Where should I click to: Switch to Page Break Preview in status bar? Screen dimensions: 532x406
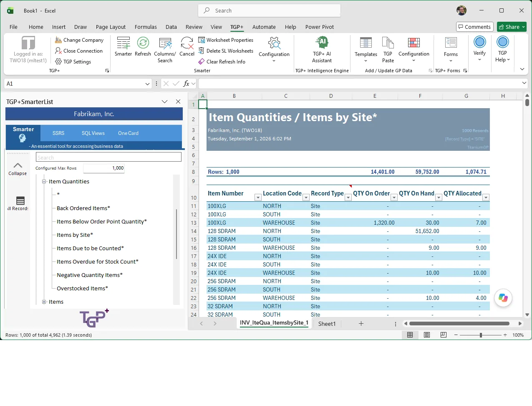pyautogui.click(x=444, y=335)
